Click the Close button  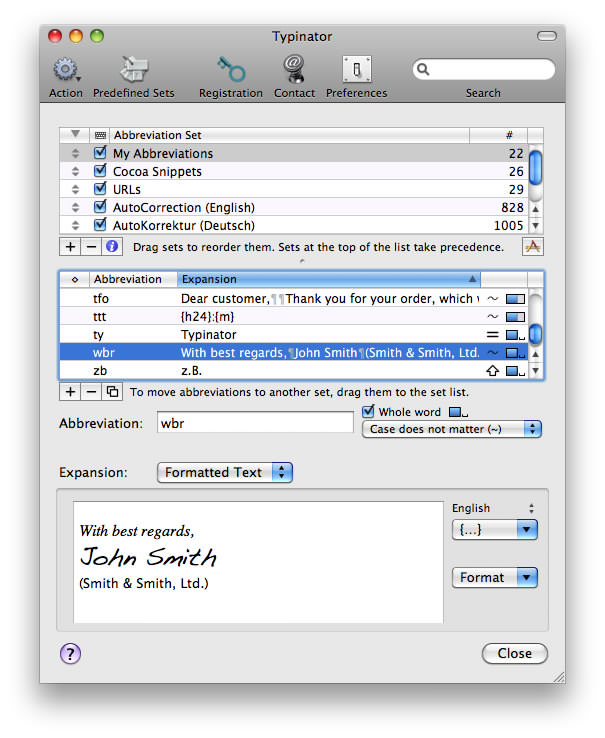pyautogui.click(x=514, y=653)
